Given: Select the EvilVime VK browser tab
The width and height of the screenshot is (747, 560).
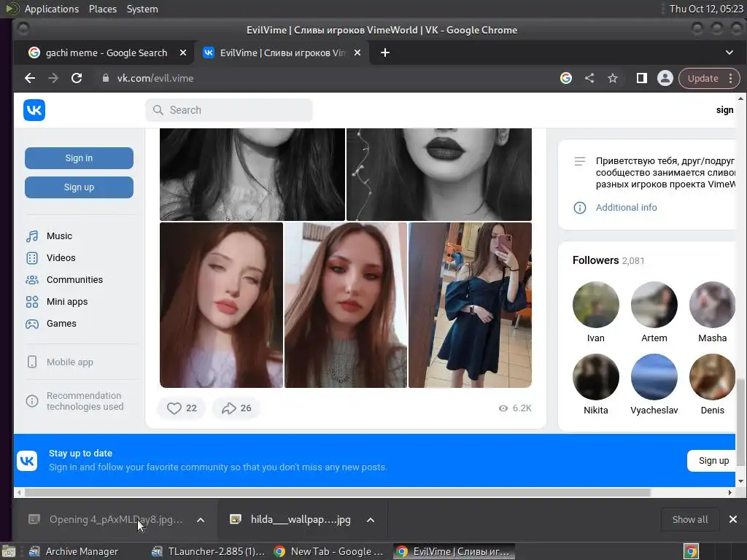Looking at the screenshot, I should point(281,52).
